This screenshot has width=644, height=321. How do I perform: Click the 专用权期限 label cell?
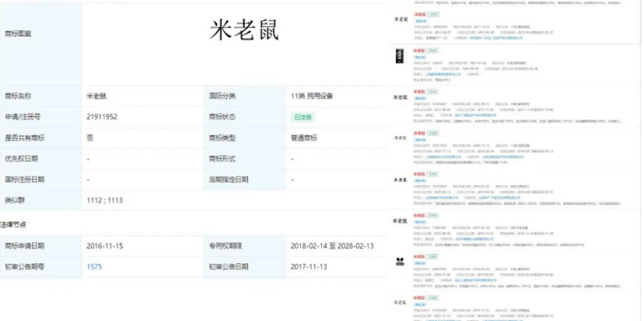tap(246, 246)
